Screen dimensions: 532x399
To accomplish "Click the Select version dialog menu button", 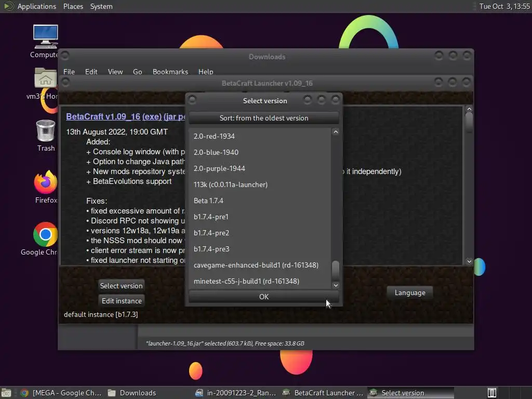I will click(x=192, y=100).
